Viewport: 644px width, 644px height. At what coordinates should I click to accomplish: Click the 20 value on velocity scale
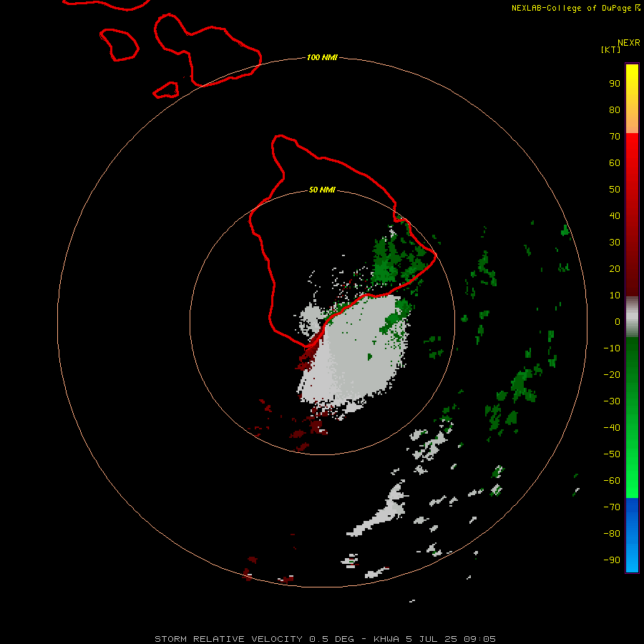point(615,268)
